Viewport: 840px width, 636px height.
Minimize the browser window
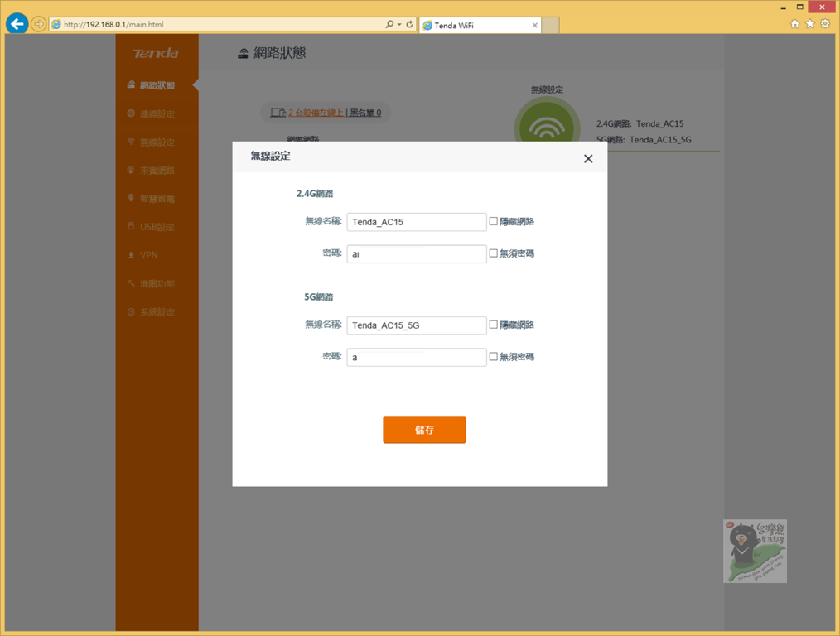click(783, 7)
